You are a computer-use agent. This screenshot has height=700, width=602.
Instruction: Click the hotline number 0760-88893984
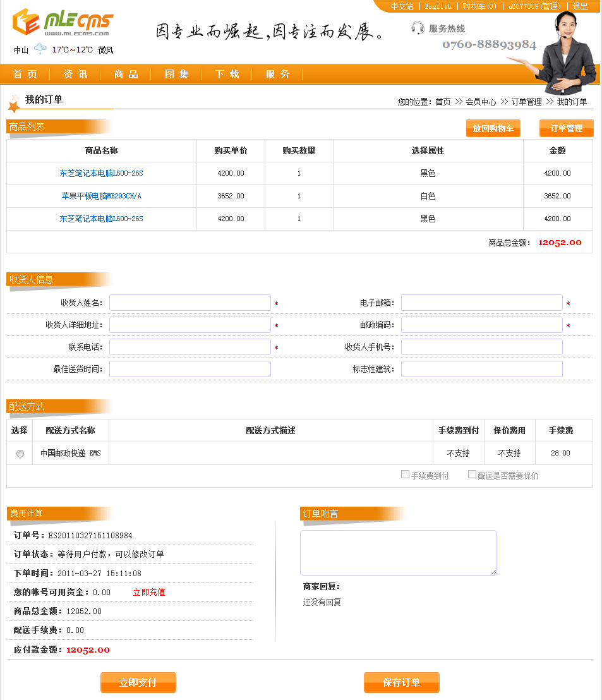tap(489, 44)
